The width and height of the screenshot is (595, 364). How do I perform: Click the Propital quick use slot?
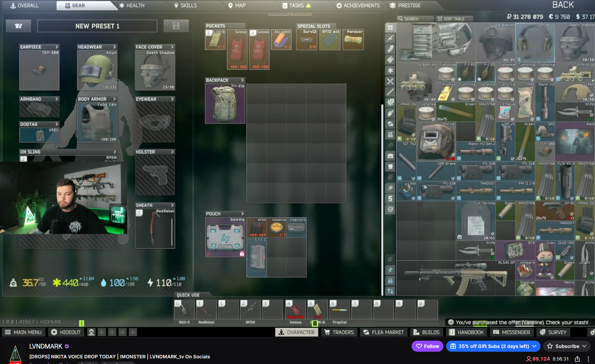[340, 310]
